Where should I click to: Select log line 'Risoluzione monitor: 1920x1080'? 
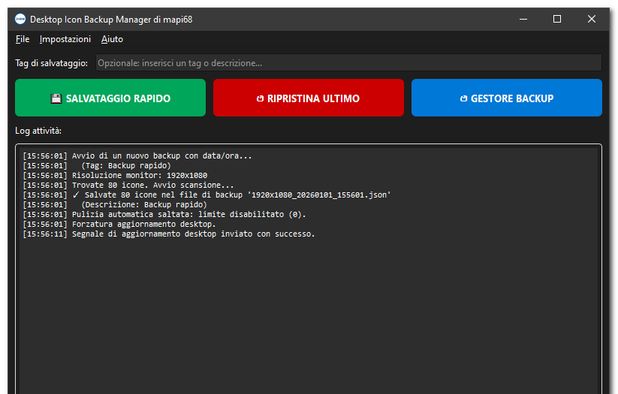tap(115, 175)
